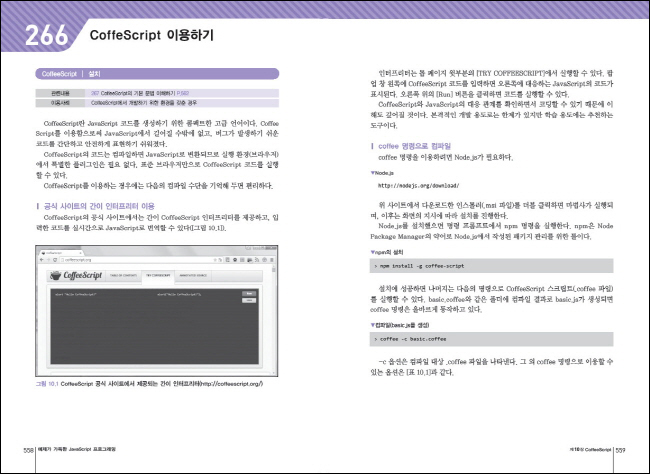Collapse the basic.js compile section triangle
Screen dimensions: 650x474
click(x=372, y=326)
